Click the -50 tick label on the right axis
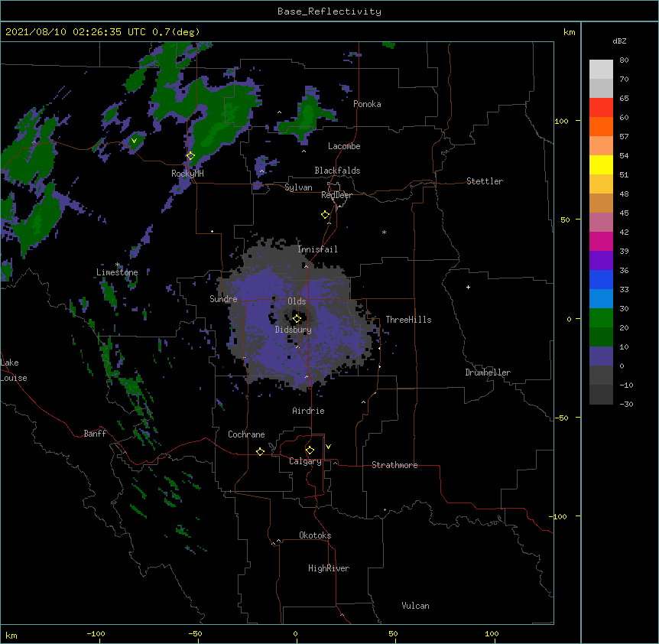The width and height of the screenshot is (659, 644). pyautogui.click(x=561, y=418)
